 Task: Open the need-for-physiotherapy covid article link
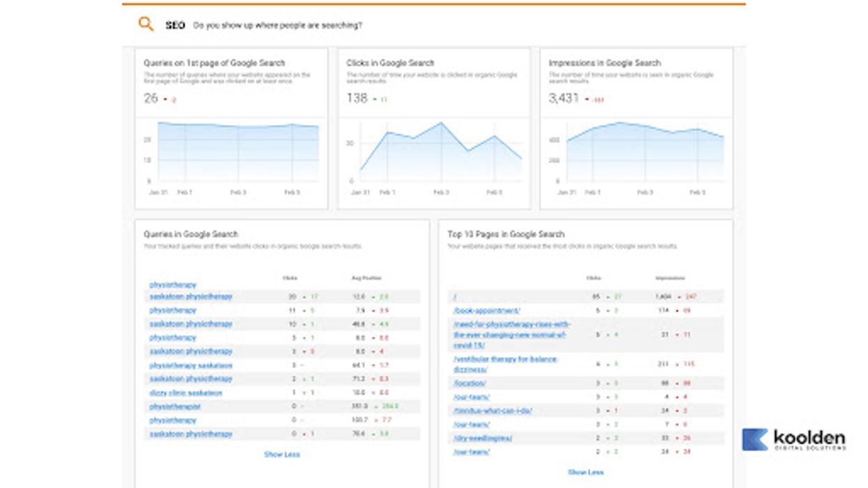pos(511,335)
